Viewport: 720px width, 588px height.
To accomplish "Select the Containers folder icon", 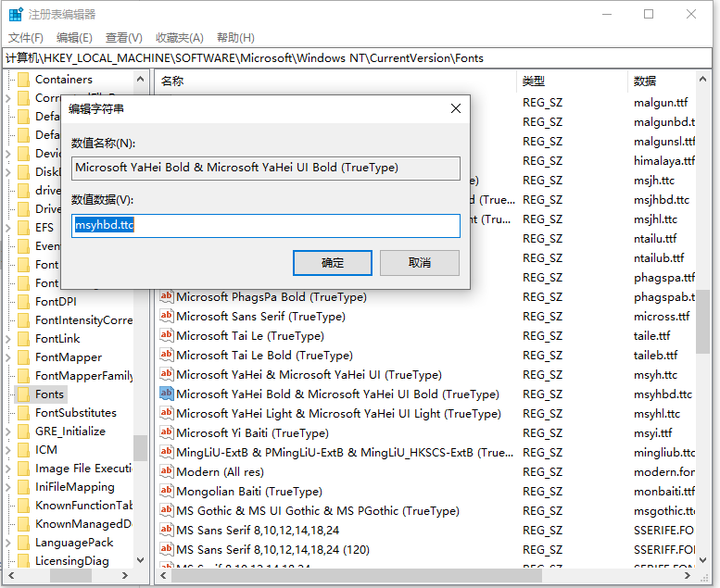I will pyautogui.click(x=23, y=80).
